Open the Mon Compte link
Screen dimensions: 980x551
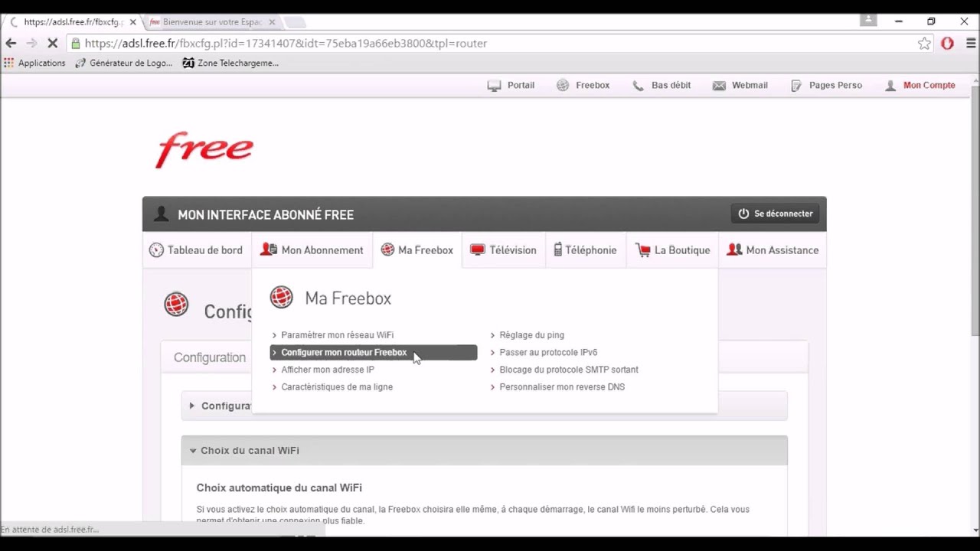(x=920, y=85)
